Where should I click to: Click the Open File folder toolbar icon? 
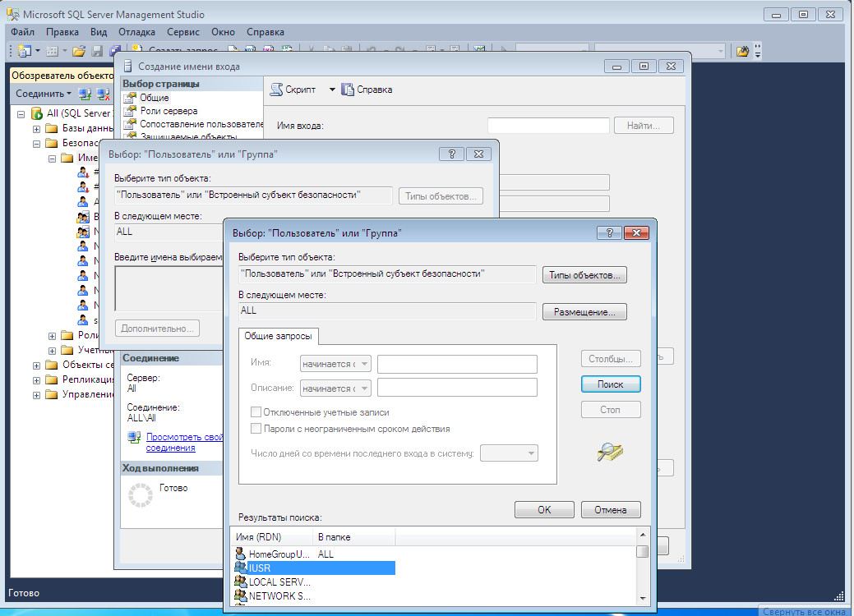[79, 51]
